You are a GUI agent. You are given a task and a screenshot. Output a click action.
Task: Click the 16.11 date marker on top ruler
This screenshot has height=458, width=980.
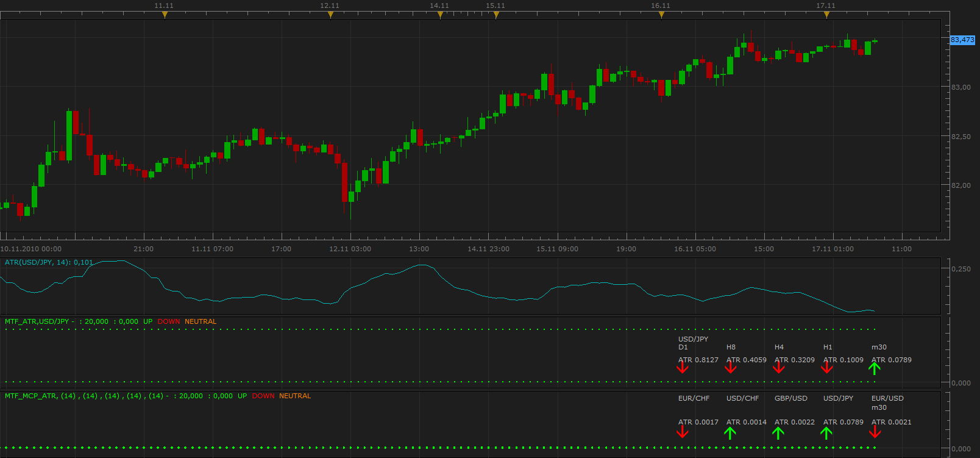tap(661, 15)
